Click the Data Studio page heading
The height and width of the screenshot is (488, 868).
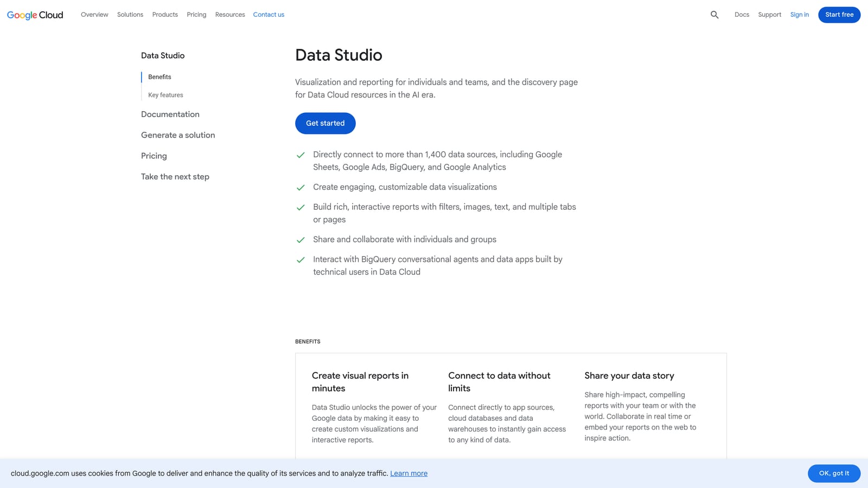pyautogui.click(x=339, y=55)
